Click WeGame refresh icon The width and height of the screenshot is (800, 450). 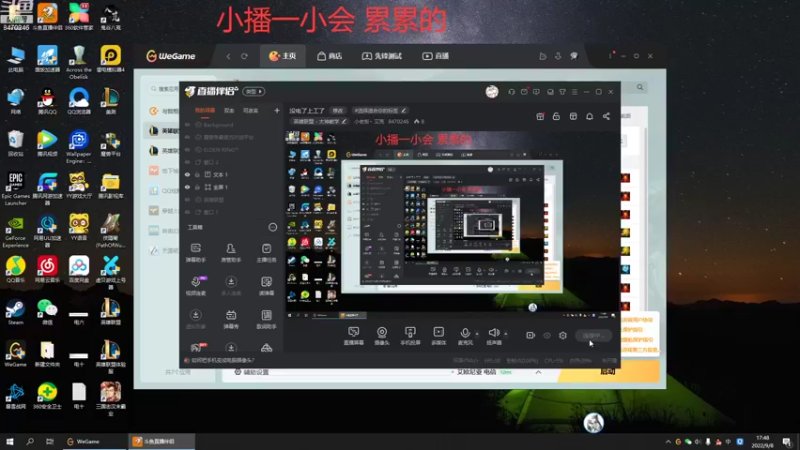click(244, 56)
